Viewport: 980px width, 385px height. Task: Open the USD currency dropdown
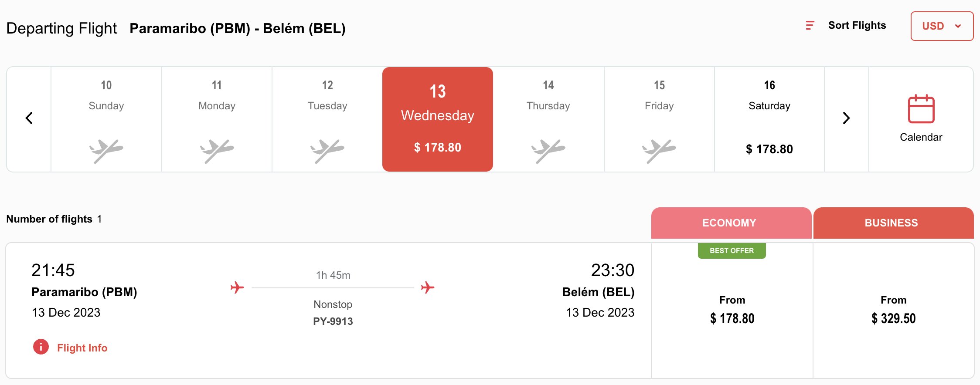point(942,26)
